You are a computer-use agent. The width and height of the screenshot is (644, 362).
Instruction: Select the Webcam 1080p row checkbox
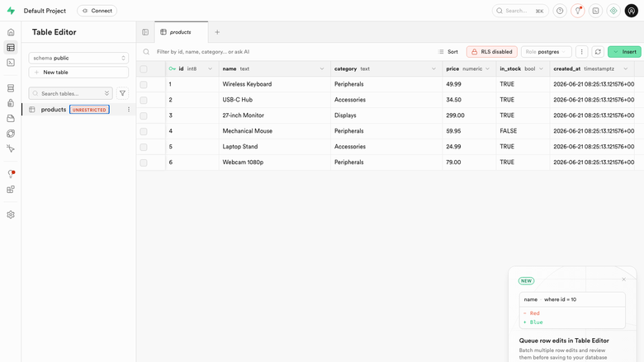[144, 162]
